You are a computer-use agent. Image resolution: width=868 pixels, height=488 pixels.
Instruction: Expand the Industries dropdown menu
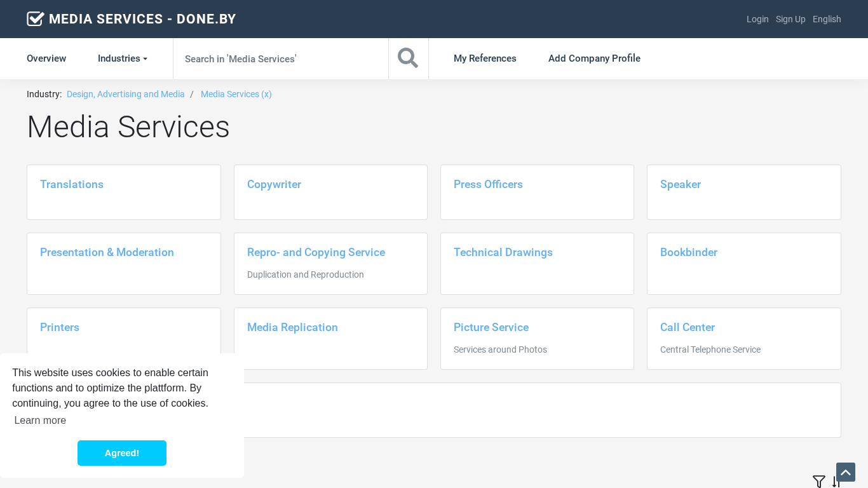pos(122,58)
